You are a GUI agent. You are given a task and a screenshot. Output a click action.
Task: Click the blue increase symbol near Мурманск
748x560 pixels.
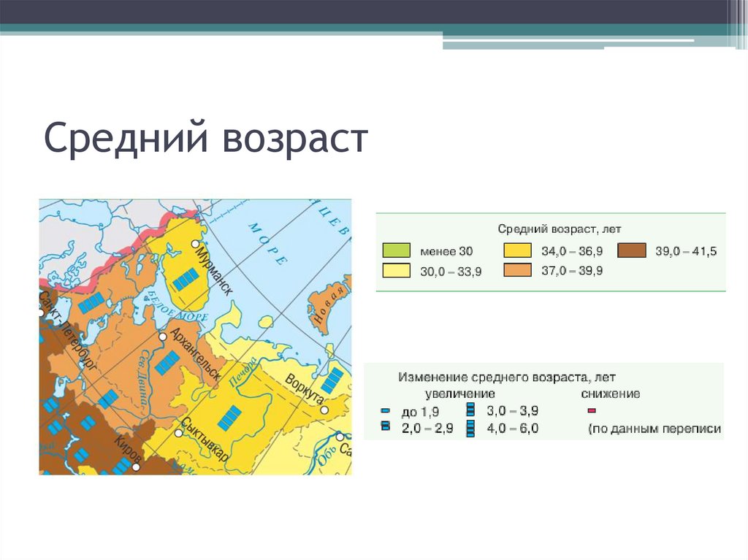click(185, 280)
